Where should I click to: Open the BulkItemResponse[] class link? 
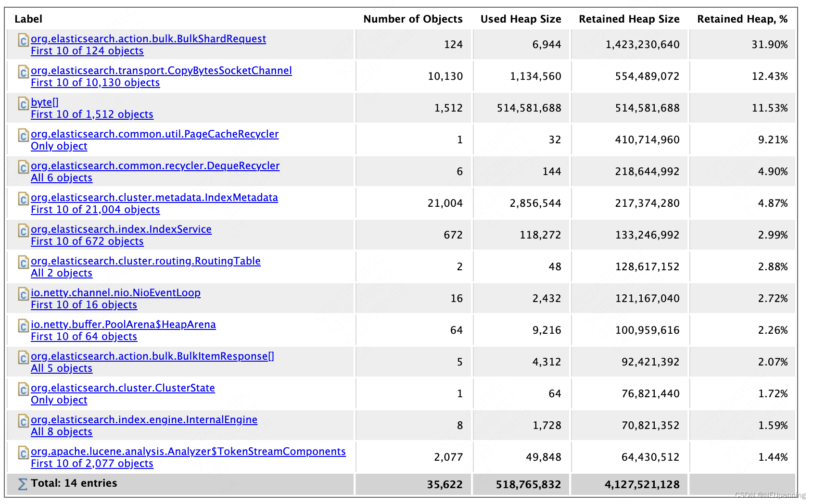[x=152, y=356]
